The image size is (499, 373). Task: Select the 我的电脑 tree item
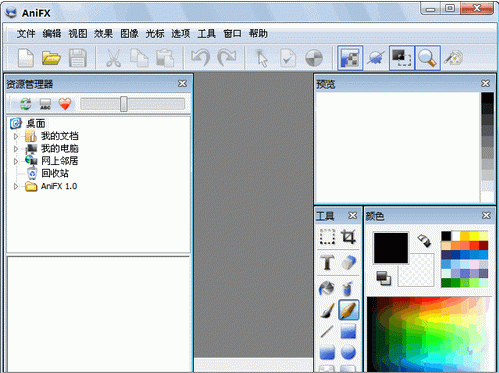60,149
